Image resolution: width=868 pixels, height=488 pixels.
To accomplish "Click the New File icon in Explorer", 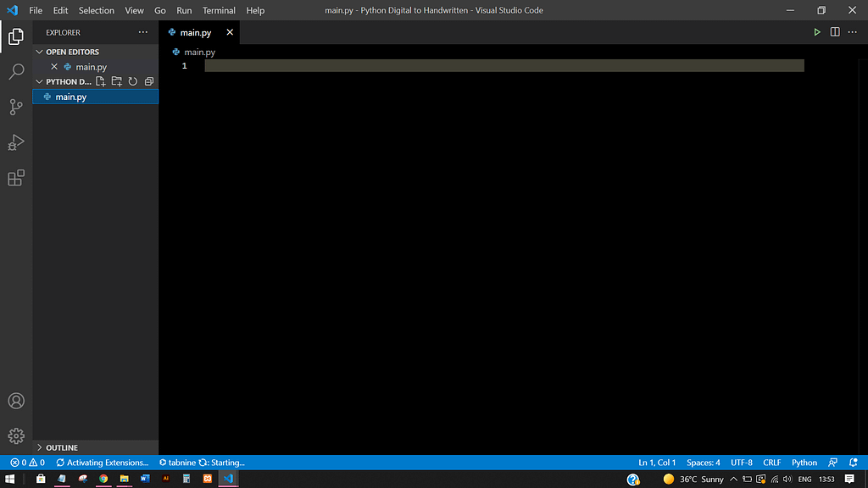I will pyautogui.click(x=100, y=81).
